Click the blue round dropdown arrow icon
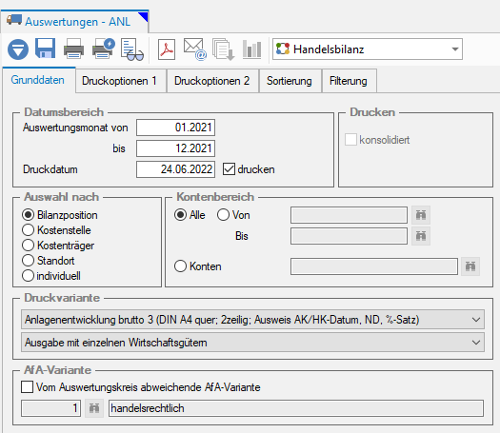The width and height of the screenshot is (500, 433). click(x=18, y=49)
